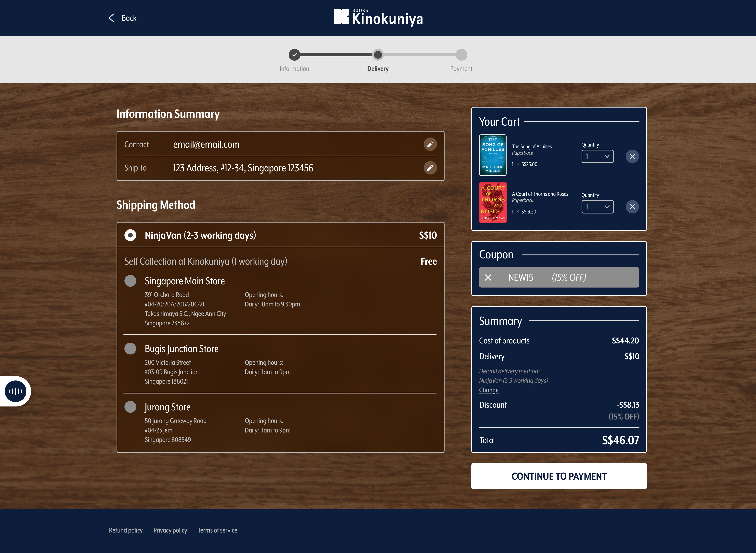
Task: Open quantity dropdown for A Court of Thorns and Roses
Action: pos(597,207)
